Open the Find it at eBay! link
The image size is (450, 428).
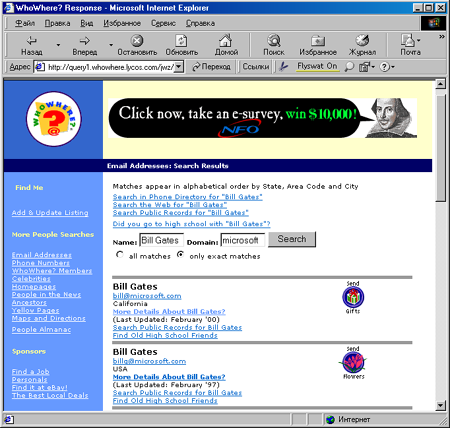coord(39,388)
